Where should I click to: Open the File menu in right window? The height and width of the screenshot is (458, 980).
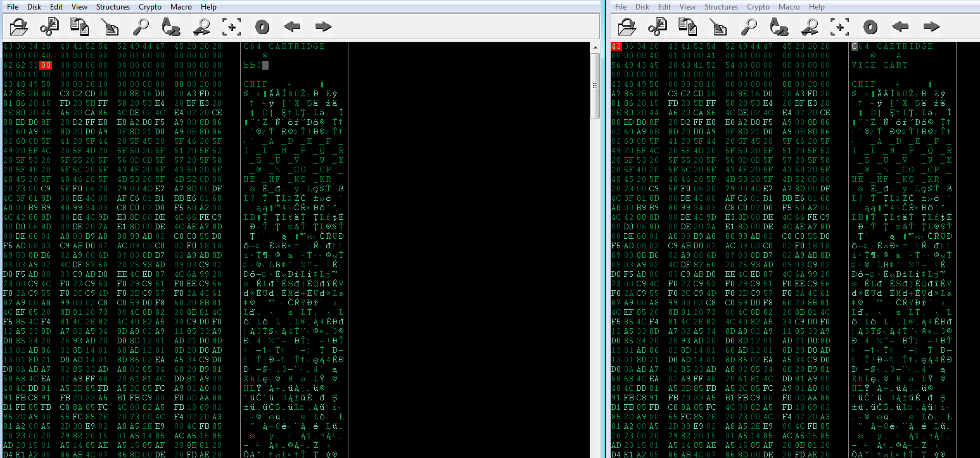pyautogui.click(x=621, y=7)
